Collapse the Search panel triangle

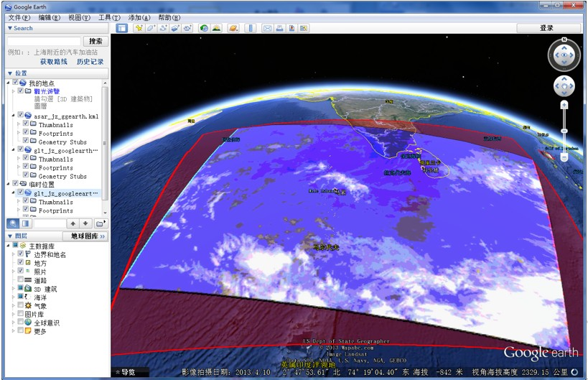[10, 28]
